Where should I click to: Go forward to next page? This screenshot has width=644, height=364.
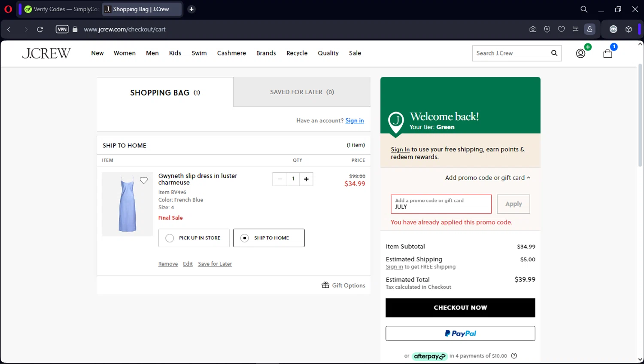point(26,29)
